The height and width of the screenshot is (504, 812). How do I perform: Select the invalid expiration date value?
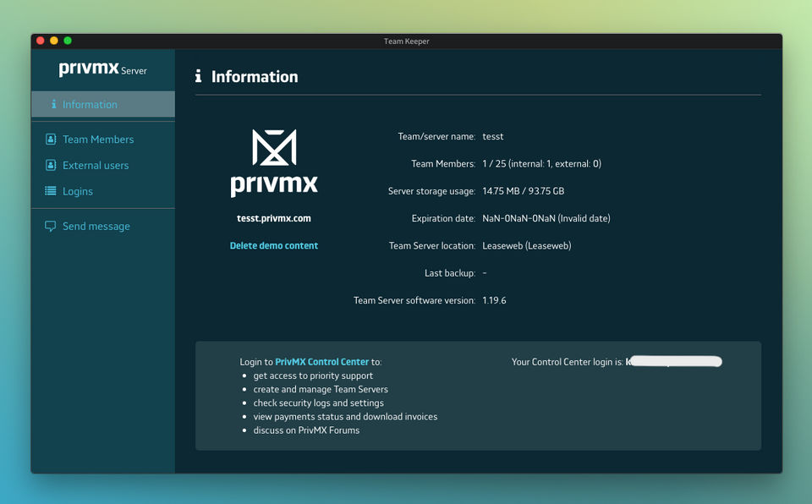546,218
